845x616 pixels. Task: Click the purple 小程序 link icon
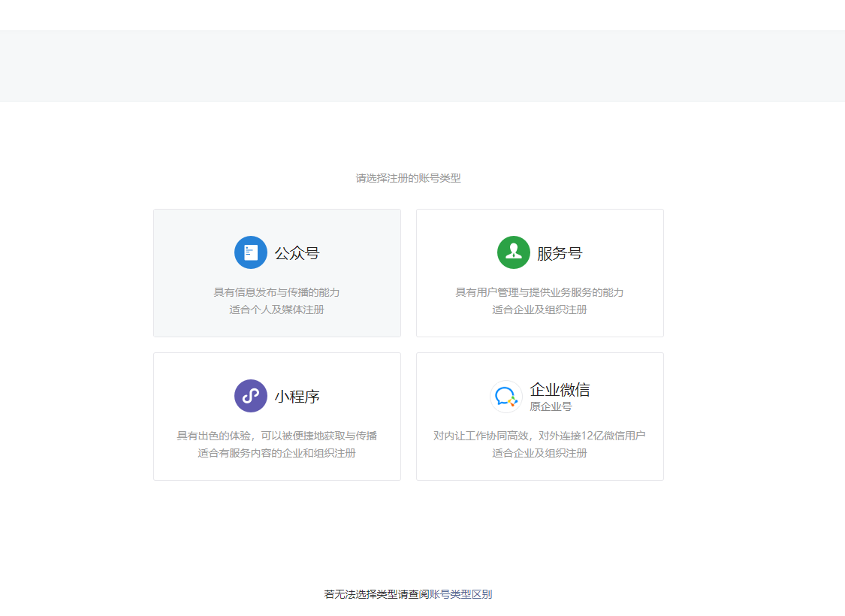click(x=251, y=396)
